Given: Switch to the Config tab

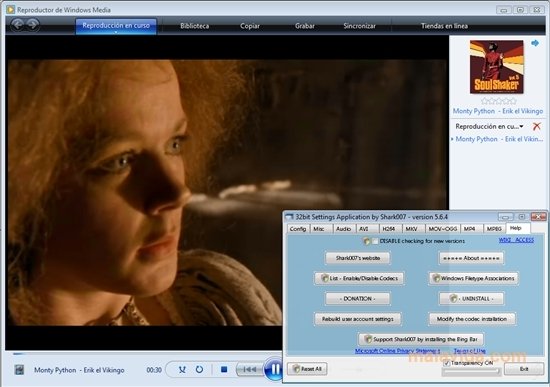Looking at the screenshot, I should [298, 229].
